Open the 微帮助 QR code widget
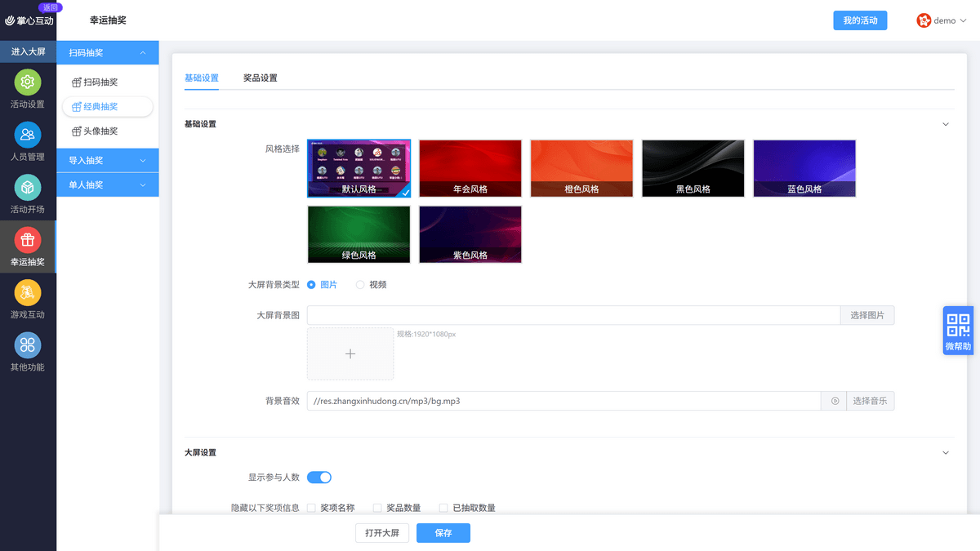This screenshot has width=980, height=551. coord(958,331)
